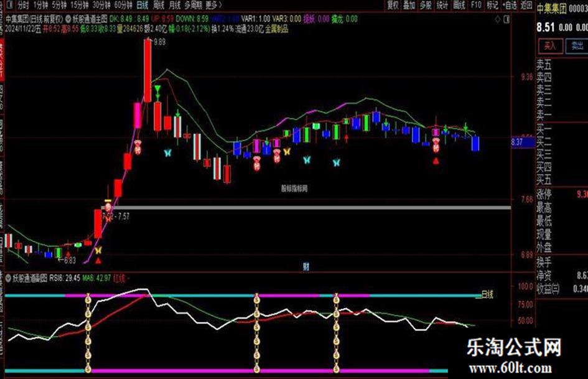Select the 60分钟 period tab
588x379 pixels.
pyautogui.click(x=123, y=5)
